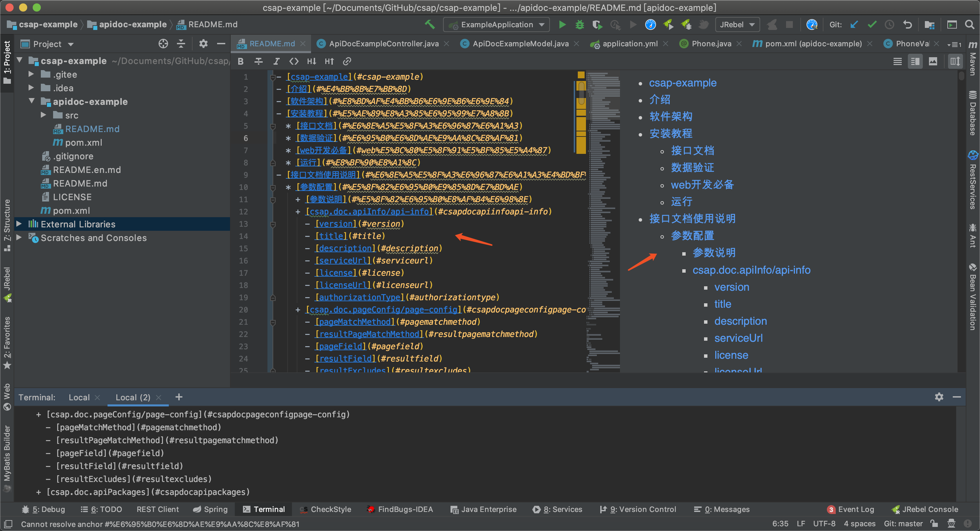The width and height of the screenshot is (980, 531).
Task: Enable preview-only Markdown layout
Action: pyautogui.click(x=933, y=61)
